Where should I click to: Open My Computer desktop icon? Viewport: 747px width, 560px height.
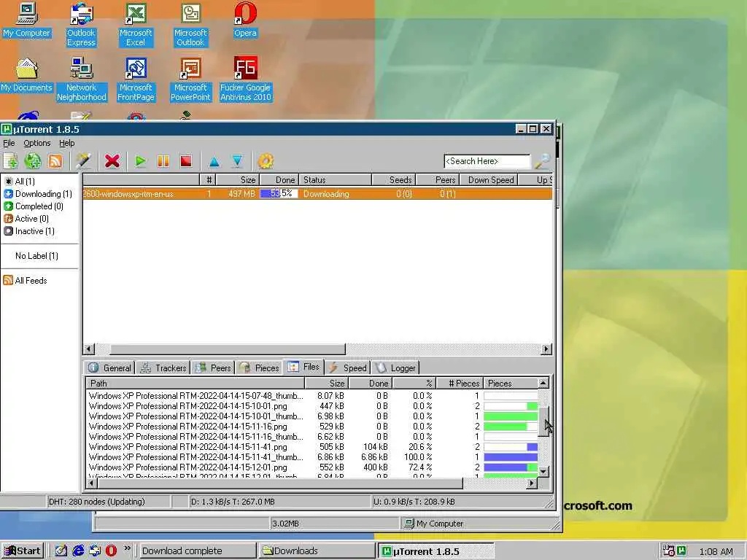click(27, 20)
